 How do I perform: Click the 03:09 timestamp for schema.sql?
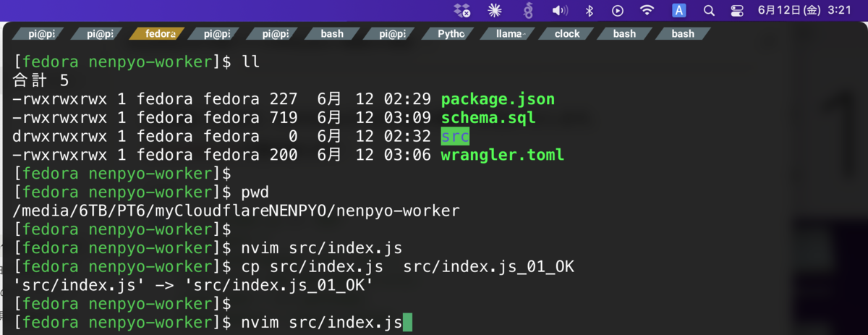click(x=407, y=117)
